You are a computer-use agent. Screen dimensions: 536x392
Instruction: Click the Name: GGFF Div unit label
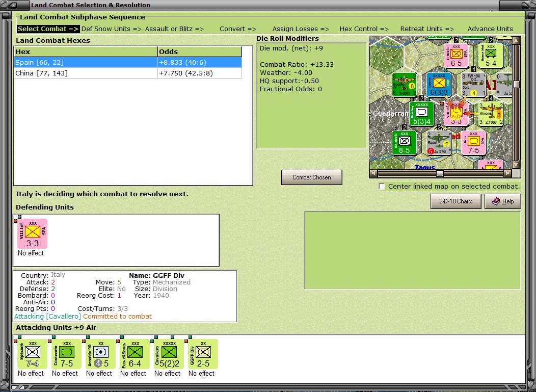click(156, 275)
